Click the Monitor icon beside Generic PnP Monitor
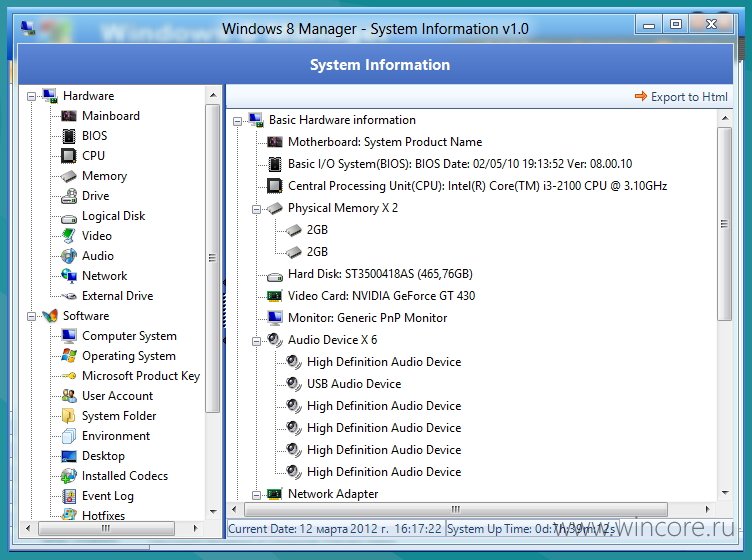The height and width of the screenshot is (560, 752). (x=274, y=317)
